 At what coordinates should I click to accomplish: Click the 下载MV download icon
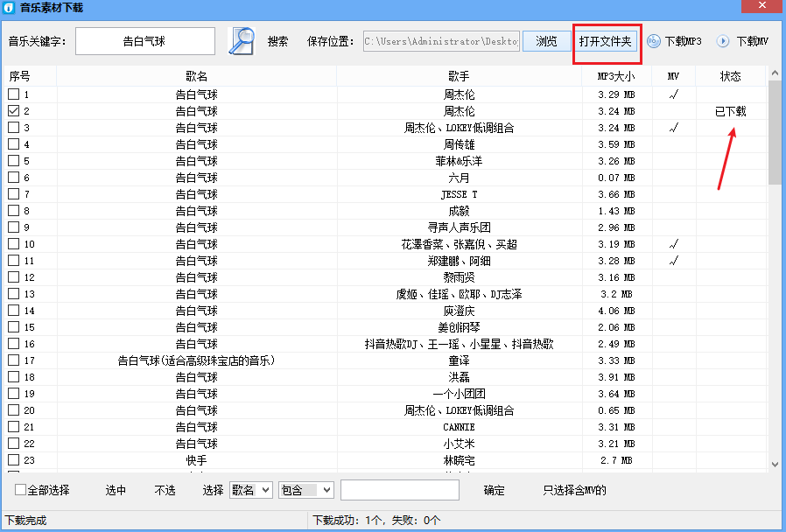(x=721, y=40)
